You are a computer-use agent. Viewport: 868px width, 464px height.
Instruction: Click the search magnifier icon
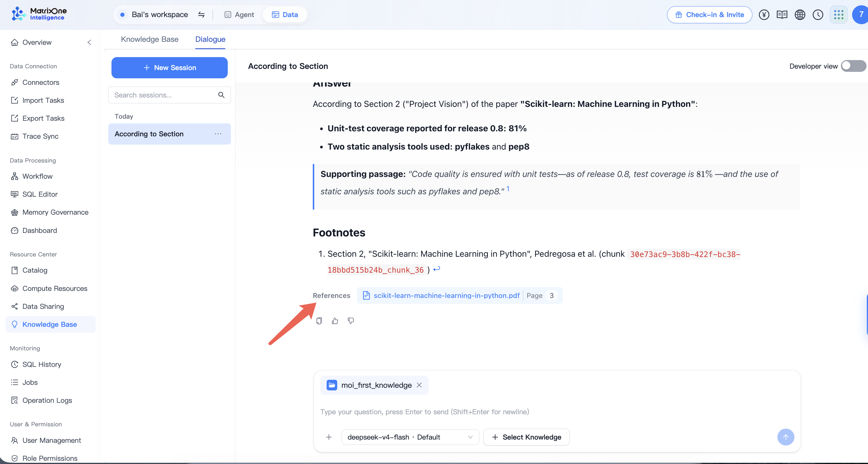pos(221,95)
